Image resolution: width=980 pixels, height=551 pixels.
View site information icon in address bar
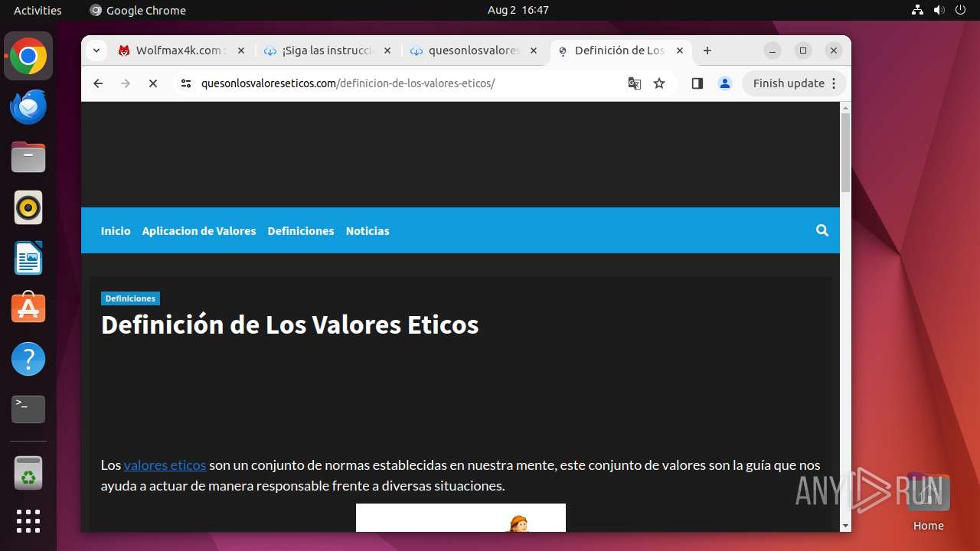coord(186,83)
